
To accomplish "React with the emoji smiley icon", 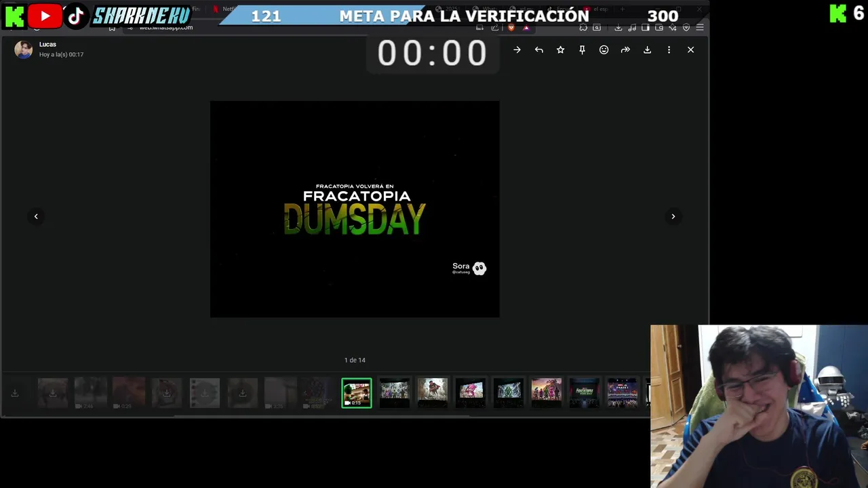I will pyautogui.click(x=604, y=49).
